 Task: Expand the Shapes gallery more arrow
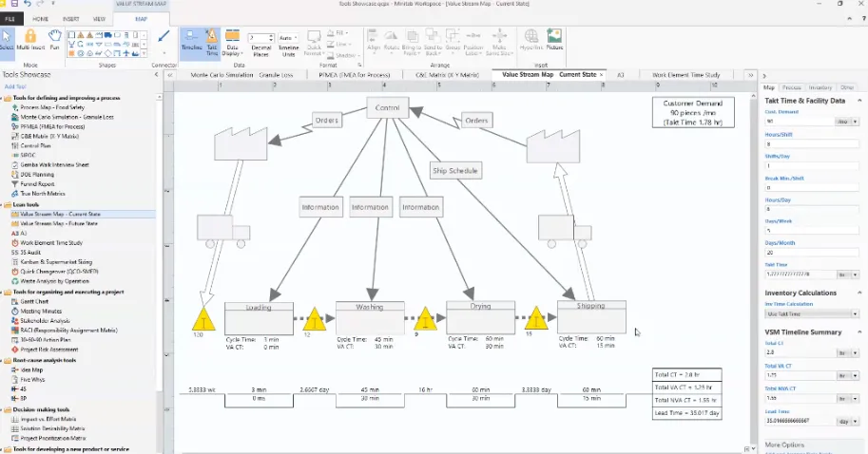click(x=145, y=53)
